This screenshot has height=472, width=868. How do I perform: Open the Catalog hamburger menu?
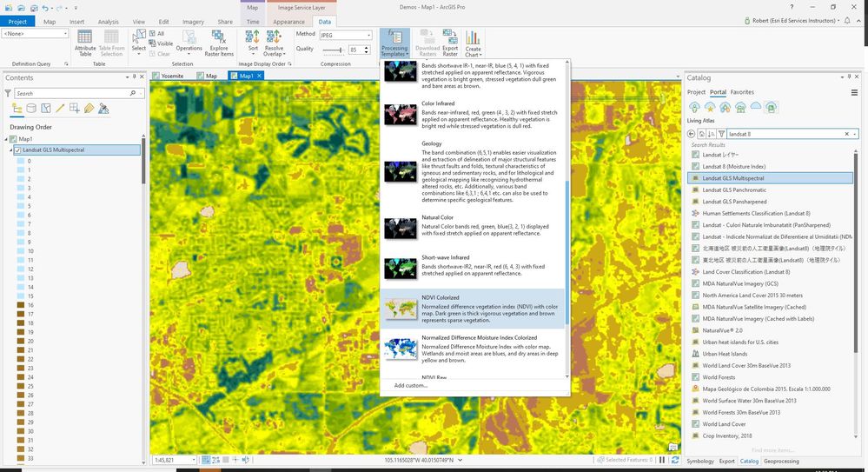click(854, 92)
